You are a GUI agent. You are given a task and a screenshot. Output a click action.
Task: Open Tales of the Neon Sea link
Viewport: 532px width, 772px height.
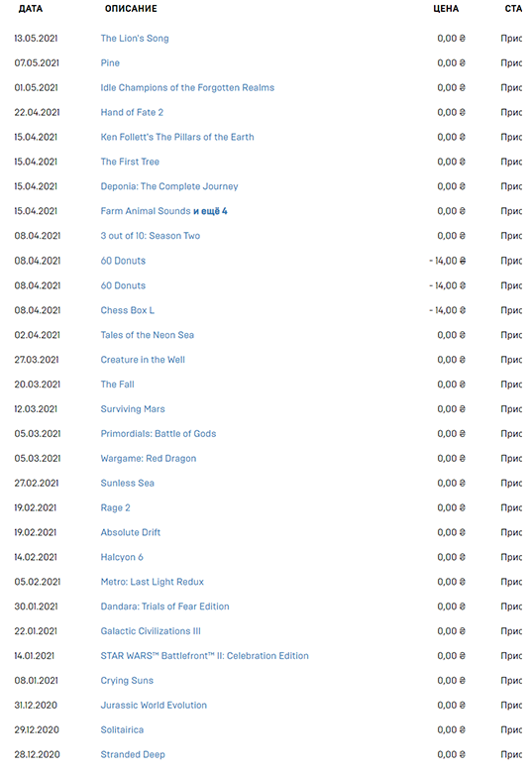click(148, 335)
